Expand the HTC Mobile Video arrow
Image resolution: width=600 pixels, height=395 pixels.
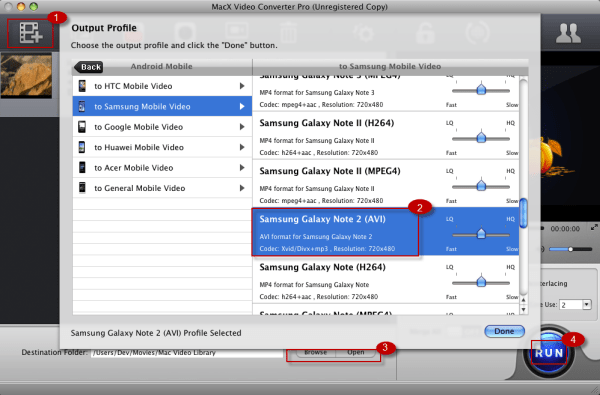(242, 86)
